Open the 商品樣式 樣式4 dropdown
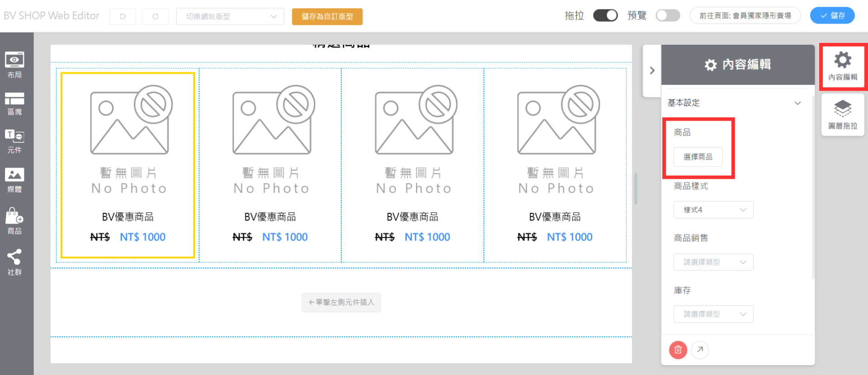Image resolution: width=868 pixels, height=375 pixels. click(713, 210)
